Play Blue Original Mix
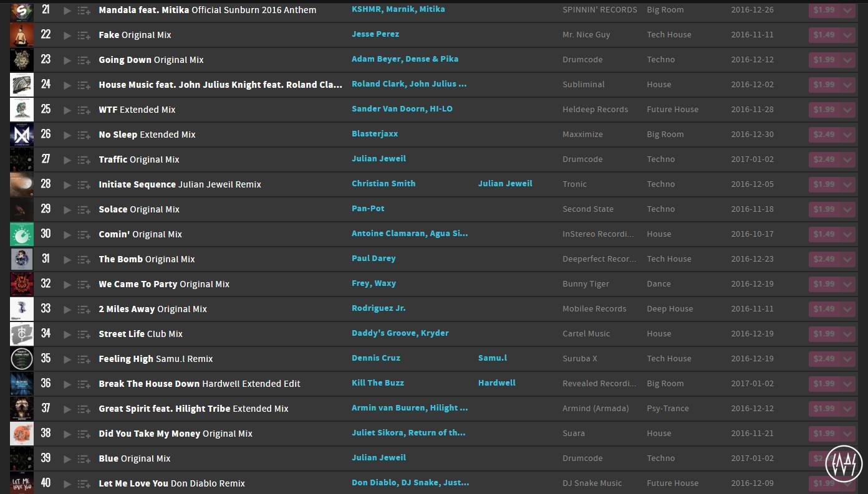The image size is (868, 494). click(67, 459)
